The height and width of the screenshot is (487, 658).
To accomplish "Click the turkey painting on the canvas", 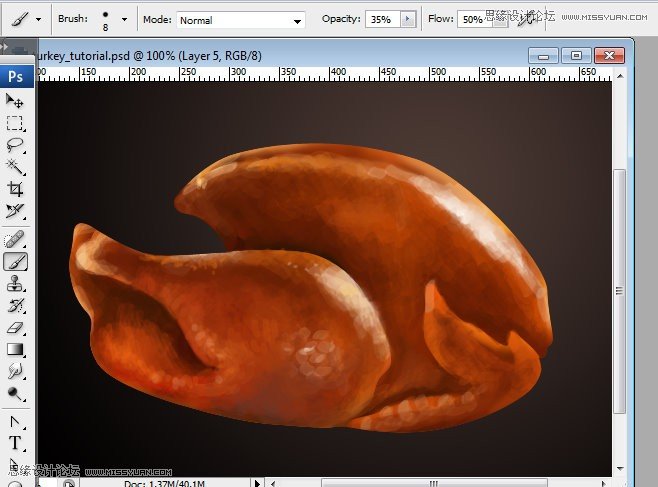I will pyautogui.click(x=311, y=289).
